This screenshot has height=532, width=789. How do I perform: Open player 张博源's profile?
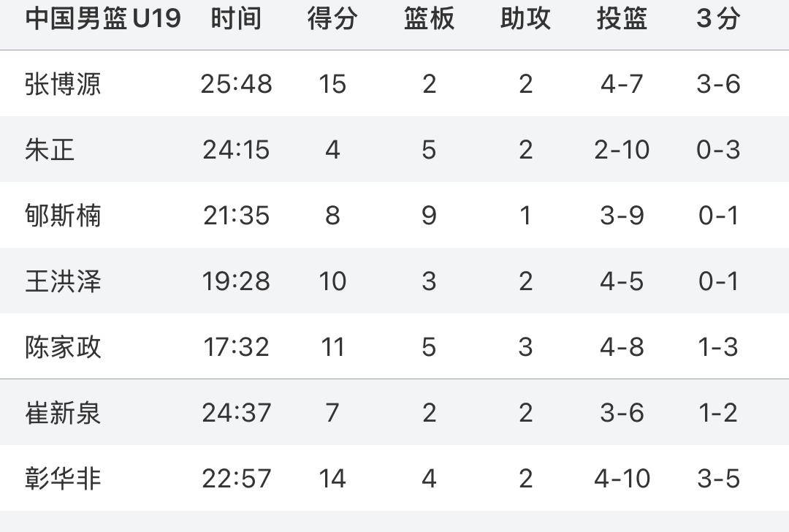click(x=63, y=84)
